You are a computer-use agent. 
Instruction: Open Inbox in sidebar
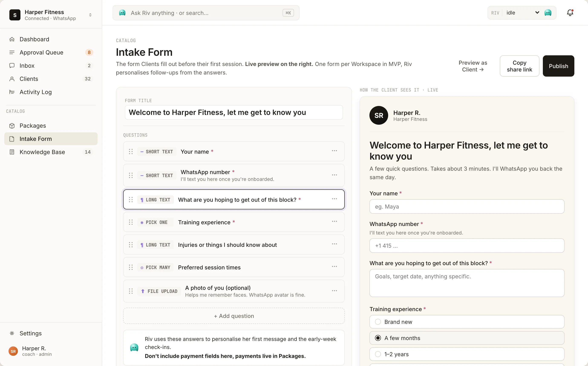tap(51, 66)
